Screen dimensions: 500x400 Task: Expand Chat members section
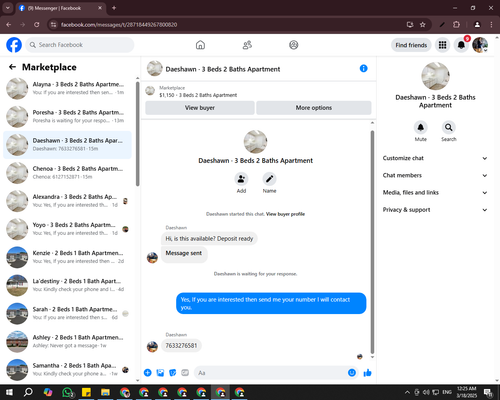click(x=435, y=175)
